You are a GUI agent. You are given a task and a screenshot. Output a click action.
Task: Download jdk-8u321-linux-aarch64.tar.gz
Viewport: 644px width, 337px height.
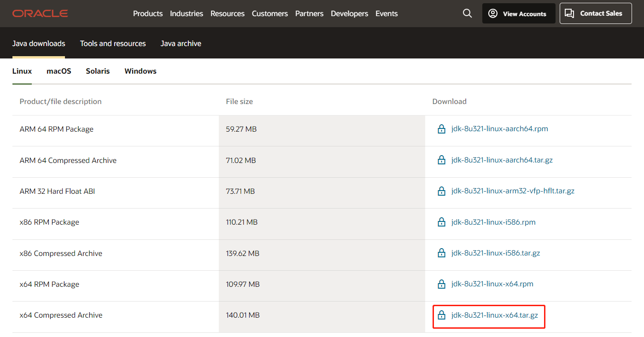click(x=502, y=160)
